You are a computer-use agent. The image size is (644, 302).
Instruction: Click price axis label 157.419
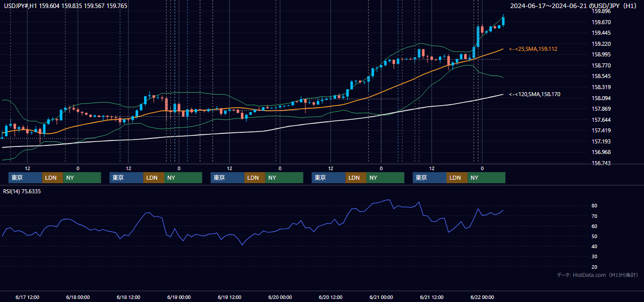click(x=601, y=130)
